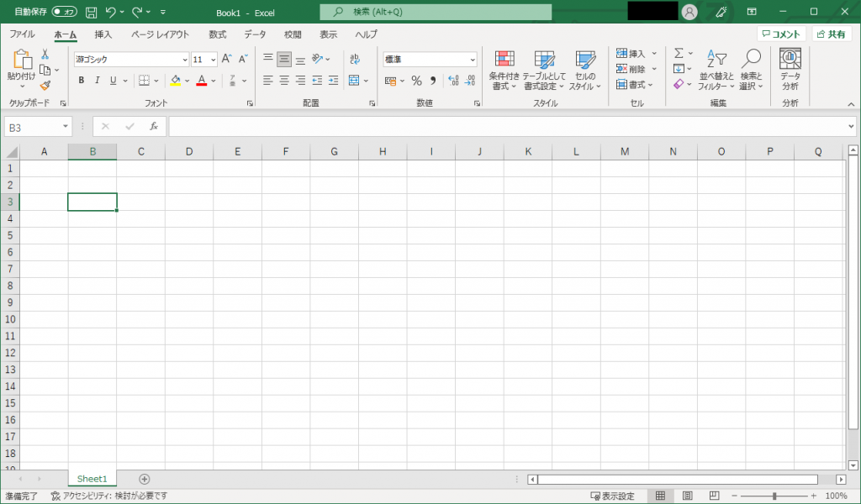Switch to Normal view in status bar
The width and height of the screenshot is (861, 504).
point(661,496)
